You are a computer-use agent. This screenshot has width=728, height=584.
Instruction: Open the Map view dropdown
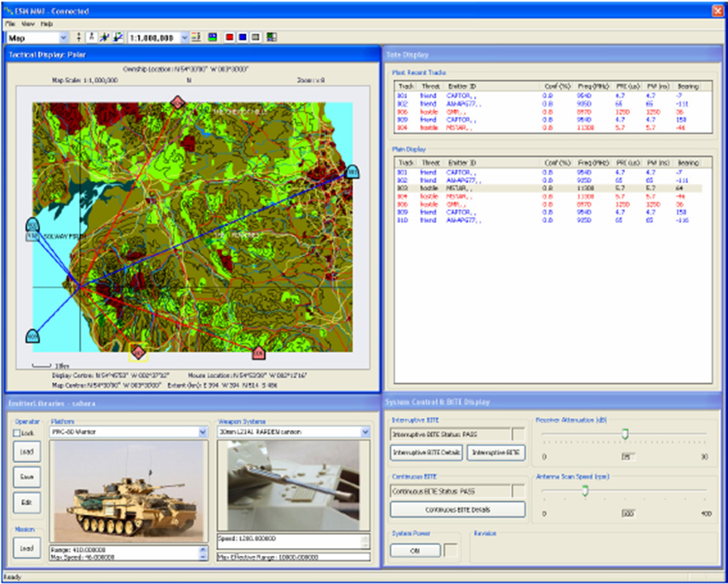[x=64, y=37]
